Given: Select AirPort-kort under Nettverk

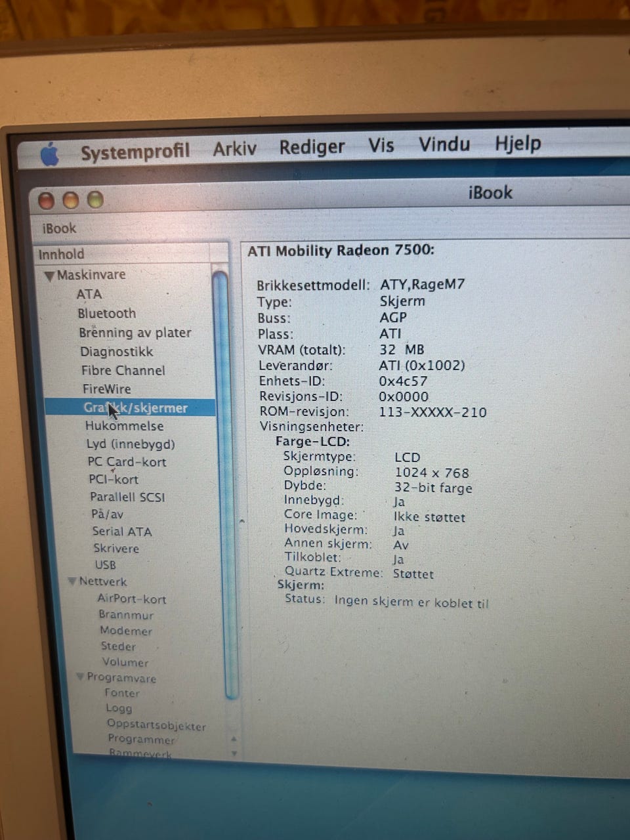Looking at the screenshot, I should pyautogui.click(x=131, y=598).
